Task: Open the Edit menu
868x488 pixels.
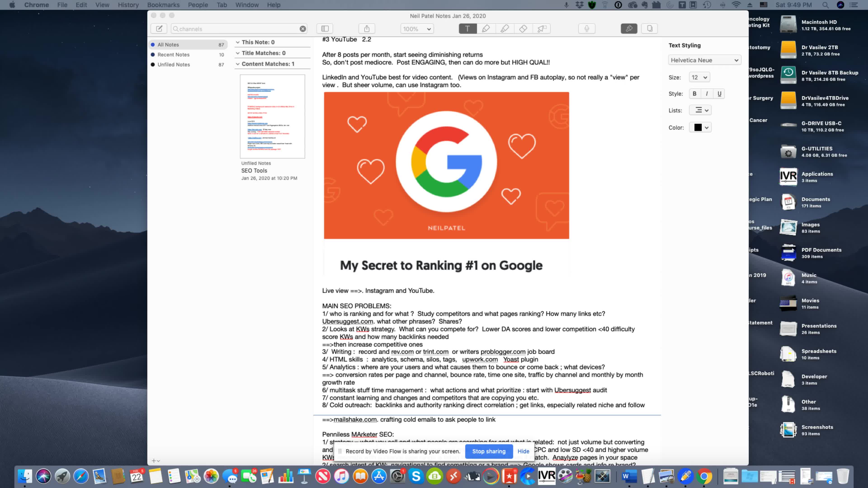Action: (81, 5)
